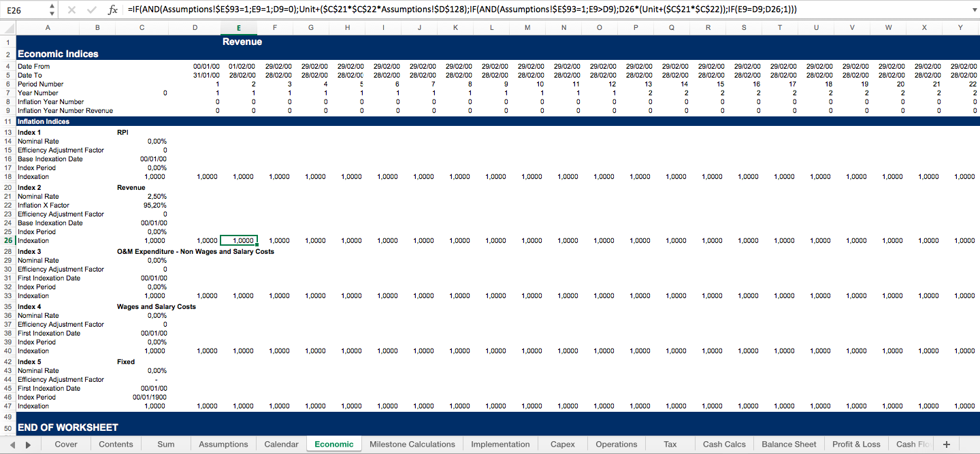Select the 'Index 5' label cell
This screenshot has width=980, height=454.
[x=29, y=361]
